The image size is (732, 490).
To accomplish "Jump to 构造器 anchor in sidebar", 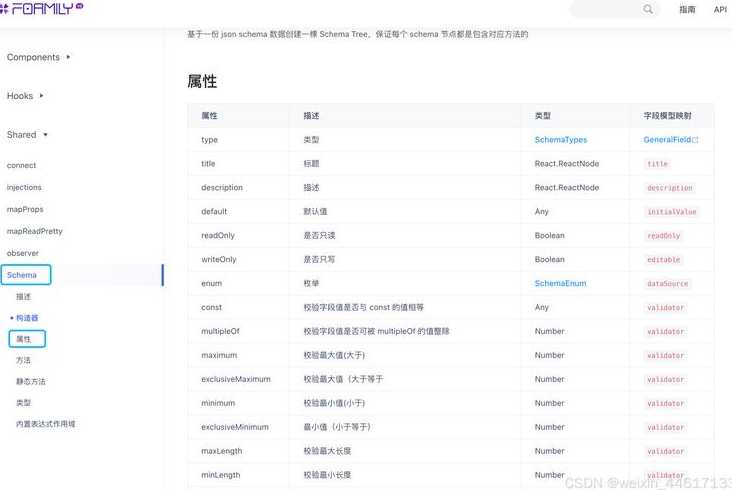I will pyautogui.click(x=27, y=318).
